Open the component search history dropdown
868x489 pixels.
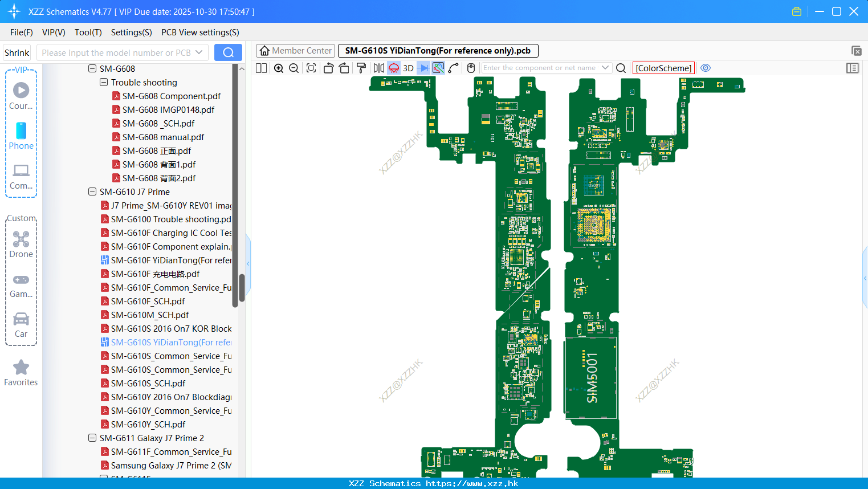(x=605, y=68)
